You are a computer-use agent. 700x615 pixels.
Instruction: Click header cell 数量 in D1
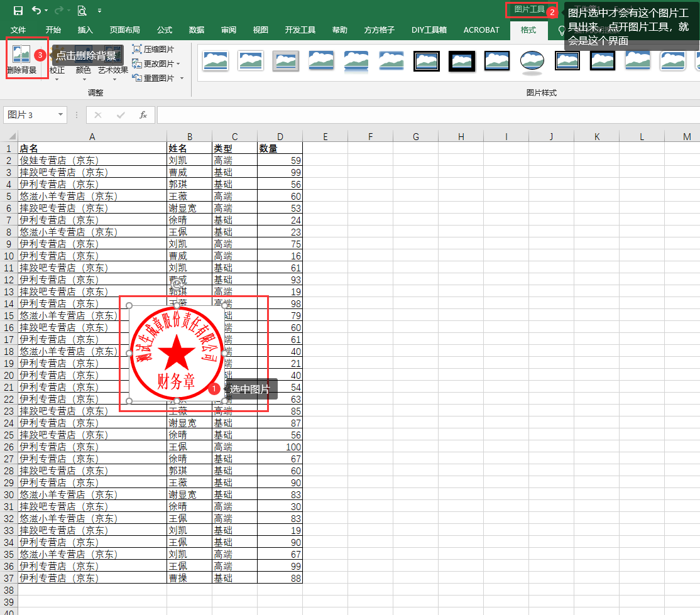(x=280, y=149)
